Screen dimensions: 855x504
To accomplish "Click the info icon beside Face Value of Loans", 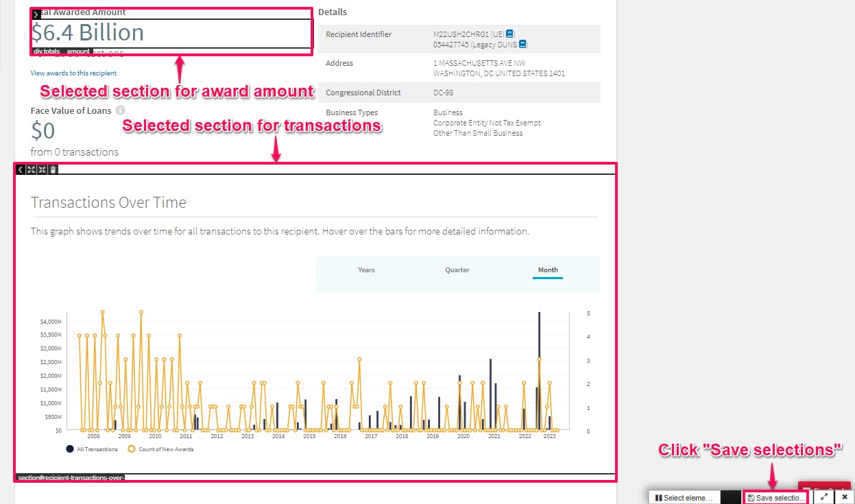I will 120,110.
